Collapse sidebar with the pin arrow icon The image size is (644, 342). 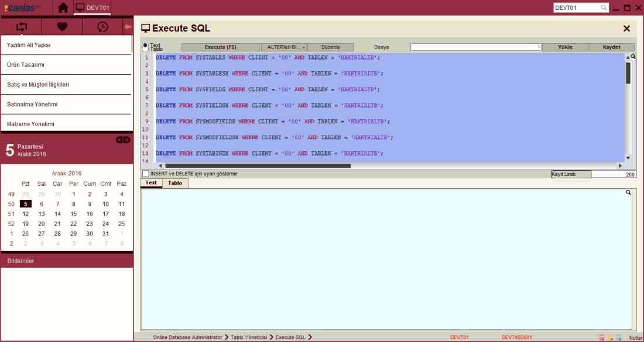(x=127, y=26)
